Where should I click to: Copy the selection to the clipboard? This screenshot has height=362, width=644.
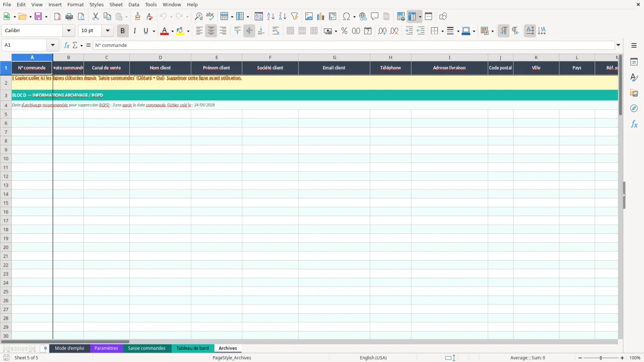107,17
